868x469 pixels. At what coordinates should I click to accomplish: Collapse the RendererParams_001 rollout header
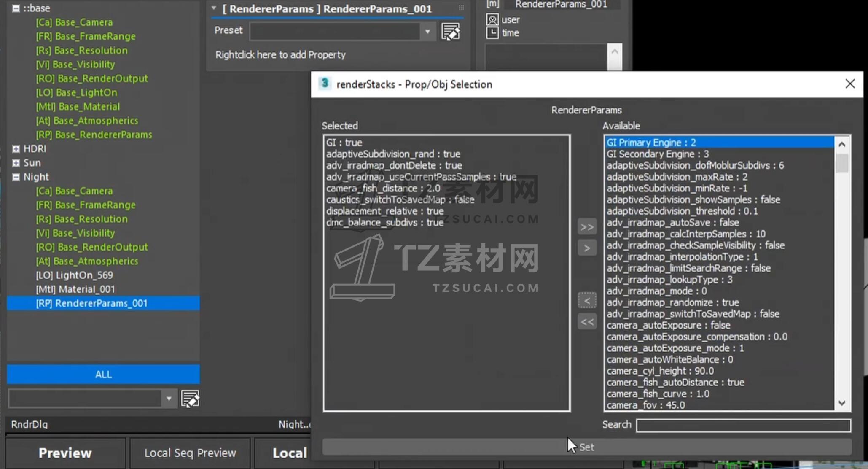point(214,8)
